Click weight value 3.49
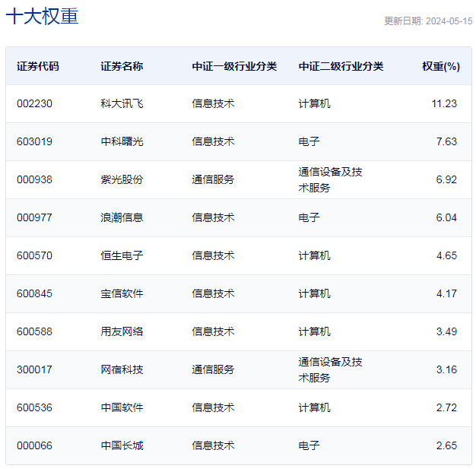 coord(446,331)
